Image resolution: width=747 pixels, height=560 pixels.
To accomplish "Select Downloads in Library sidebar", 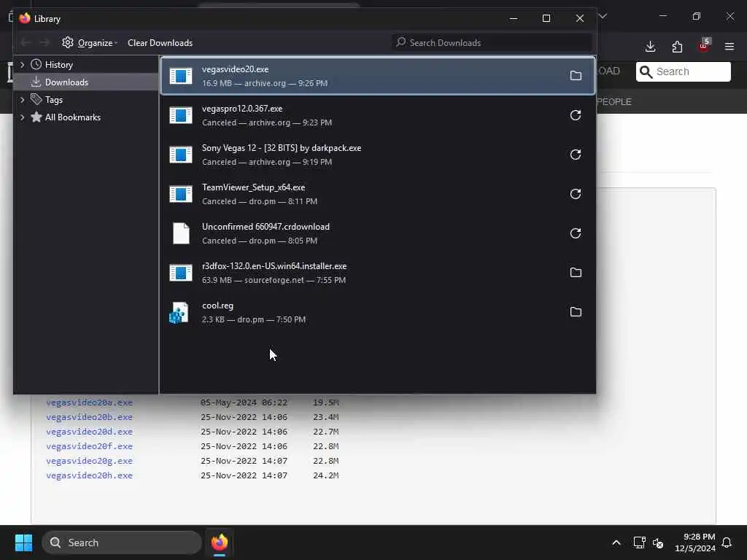I will tap(86, 82).
